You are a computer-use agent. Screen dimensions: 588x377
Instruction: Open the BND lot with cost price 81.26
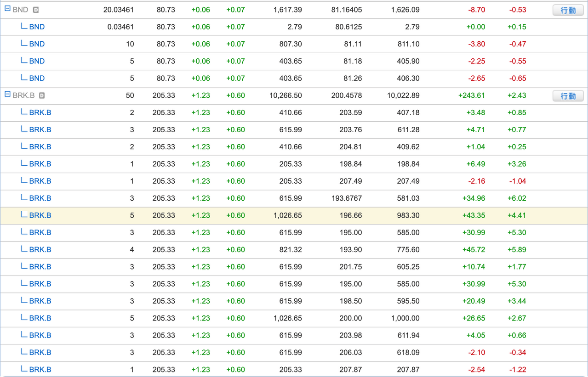[37, 78]
